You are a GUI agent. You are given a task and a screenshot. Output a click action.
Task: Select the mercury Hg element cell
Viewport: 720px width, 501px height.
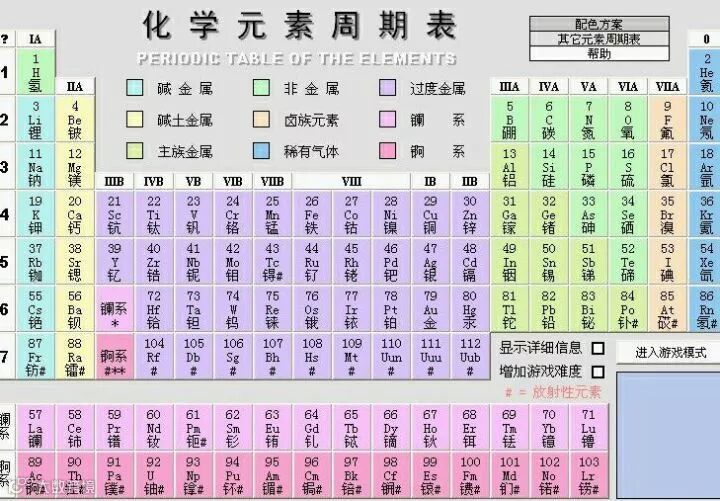470,309
